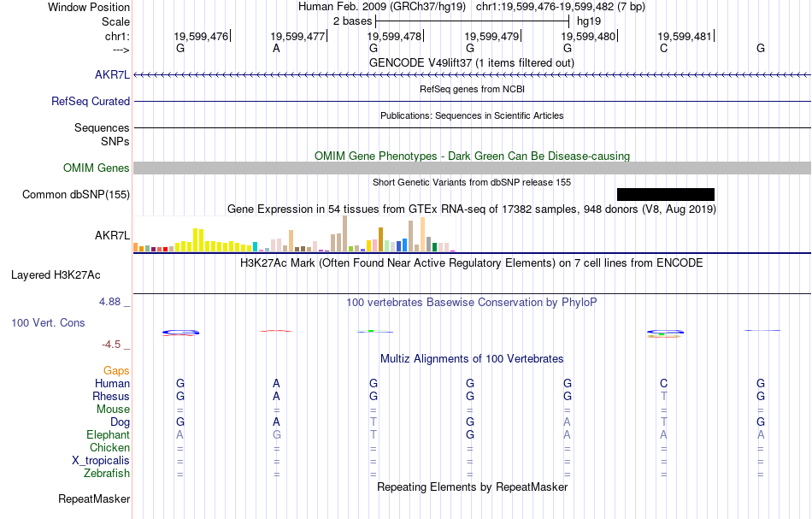Click the -4.5 PhyloP lower scale value
Screen dimensions: 812x519
coord(111,345)
